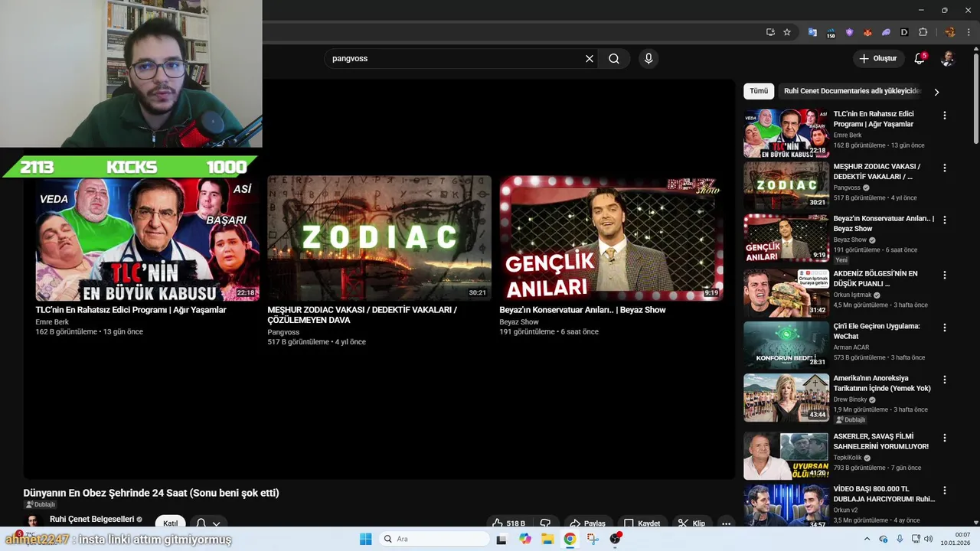Play TLC'nin En Büyük Kabusu endscreen thumbnail

(147, 238)
